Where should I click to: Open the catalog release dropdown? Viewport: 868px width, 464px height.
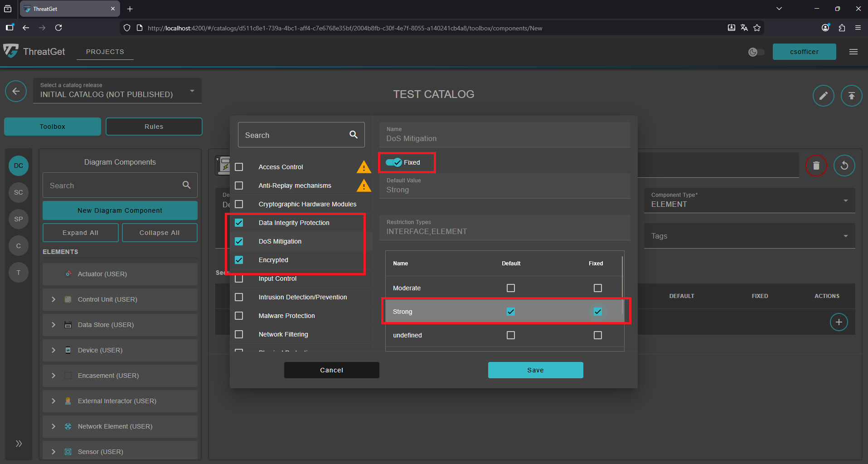[x=192, y=90]
